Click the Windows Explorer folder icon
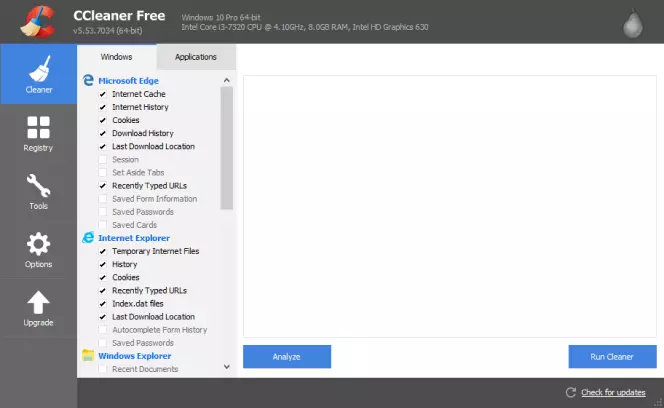This screenshot has width=664, height=408. point(88,355)
